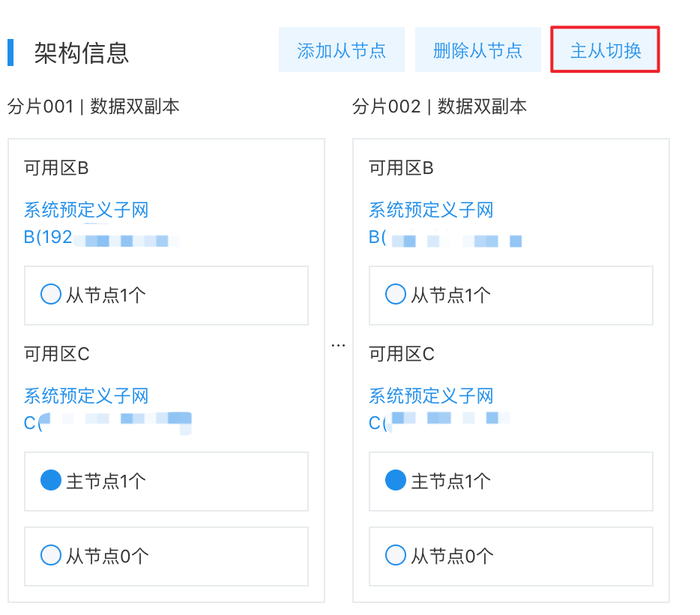This screenshot has width=700, height=615.
Task: Select 从节点0个 radio in shard 001
Action: (x=51, y=555)
